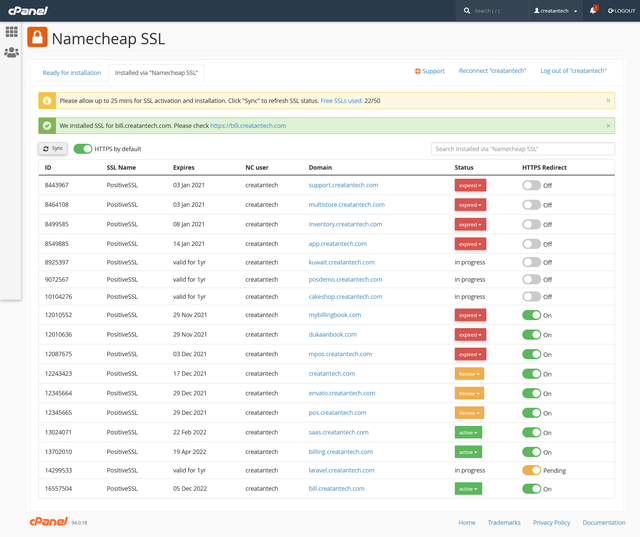Click the cPanel logo in header
Screen dimensions: 640x537
pos(28,11)
